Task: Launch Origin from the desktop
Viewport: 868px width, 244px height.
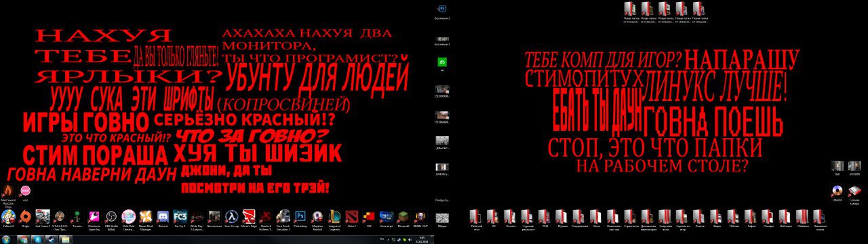Action: click(25, 218)
